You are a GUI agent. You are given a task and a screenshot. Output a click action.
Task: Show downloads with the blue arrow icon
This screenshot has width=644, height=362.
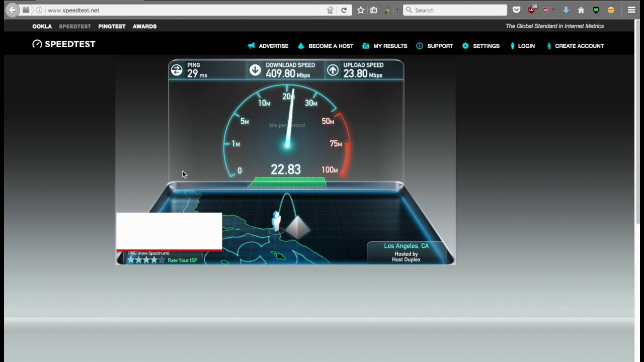tap(566, 10)
